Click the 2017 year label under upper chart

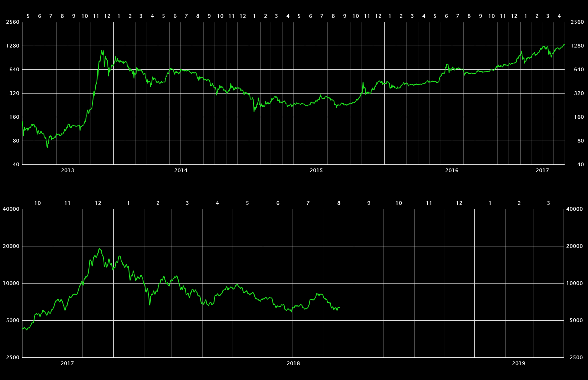[542, 170]
